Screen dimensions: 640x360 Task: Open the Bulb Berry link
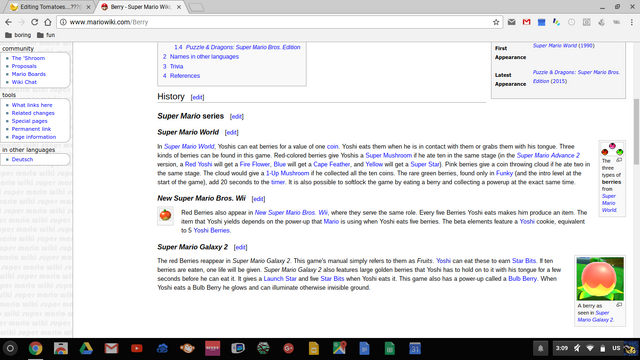(x=522, y=279)
